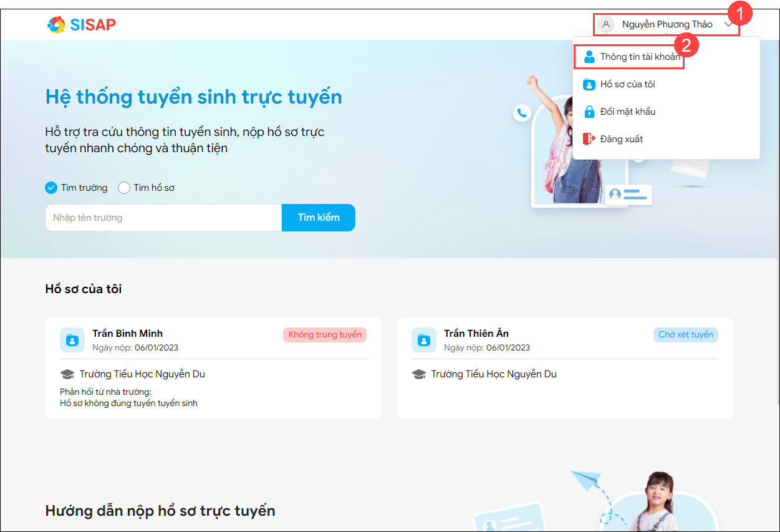Screen dimensions: 780x532
Task: Click the text Hồ sơ không đúng tuyến tuyển sinh
Action: pos(128,404)
